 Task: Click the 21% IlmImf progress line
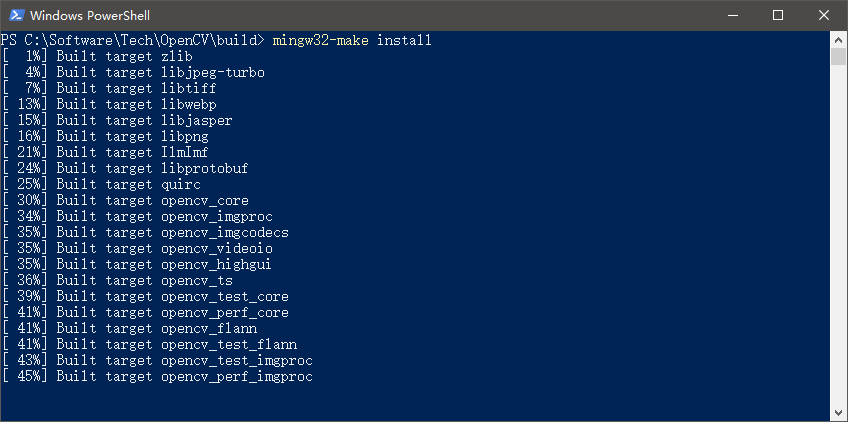coord(105,153)
